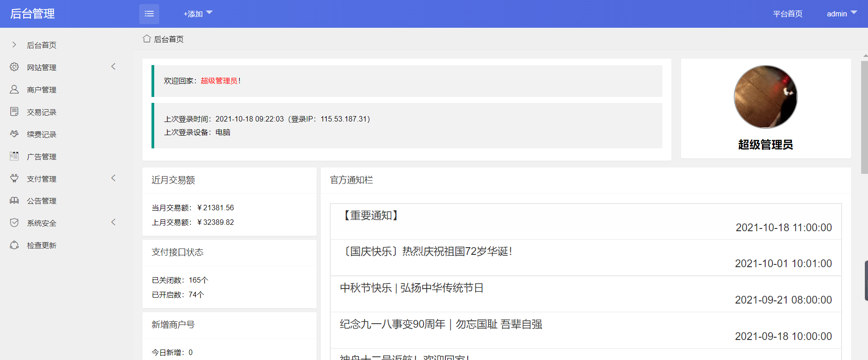Expand the 网站管理 submenu chevron
The width and height of the screenshot is (868, 360).
click(113, 66)
